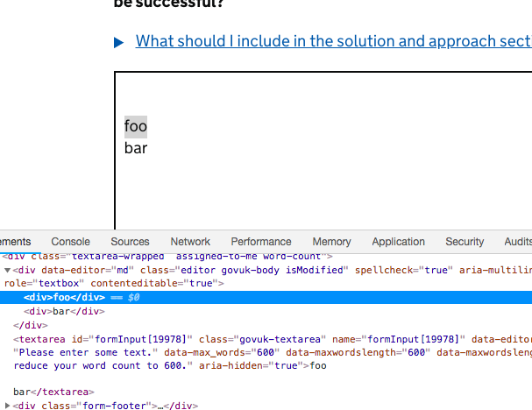
Task: Switch to the Console tab
Action: point(71,242)
